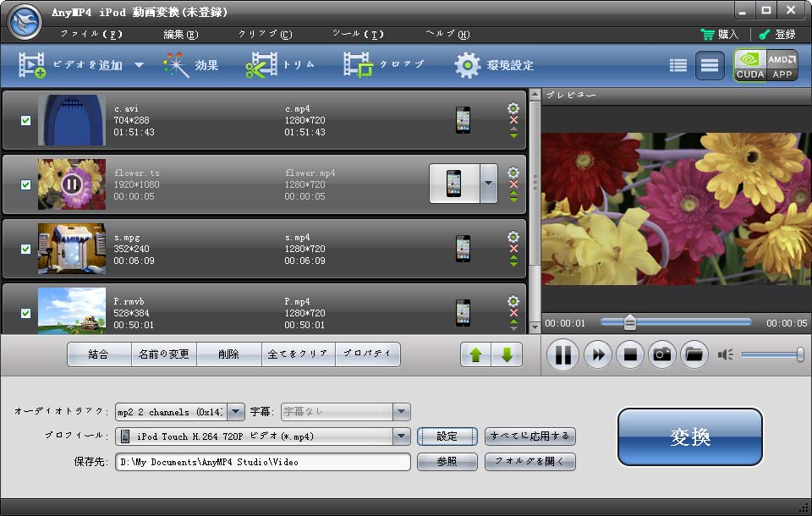The image size is (812, 516).
Task: Stop the preview playback
Action: [x=630, y=355]
